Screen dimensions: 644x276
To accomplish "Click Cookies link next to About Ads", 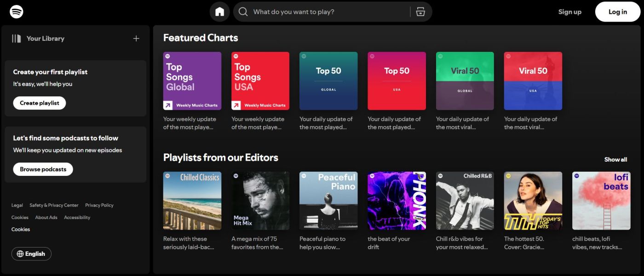I will click(20, 218).
